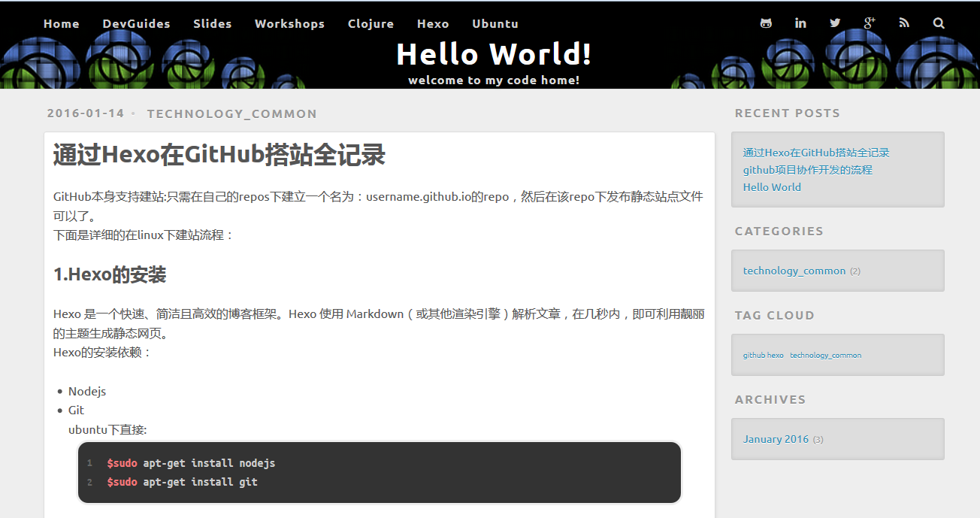Click the search magnifier icon

[939, 23]
